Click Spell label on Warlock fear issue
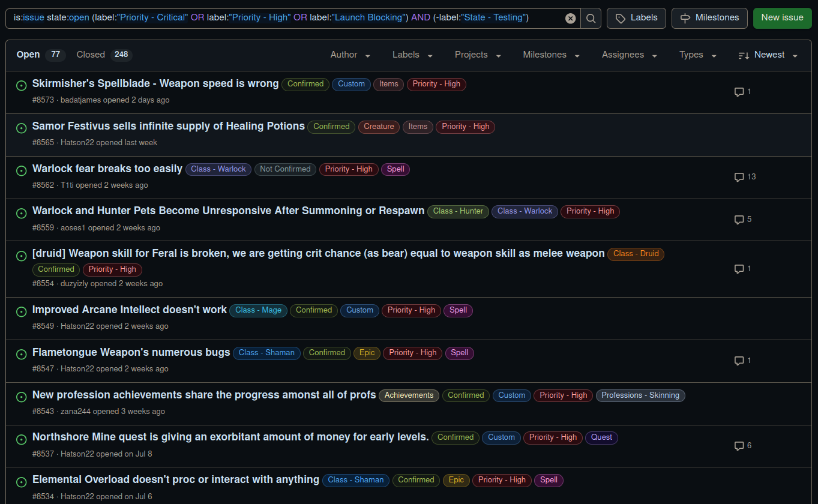This screenshot has height=504, width=818. point(395,169)
